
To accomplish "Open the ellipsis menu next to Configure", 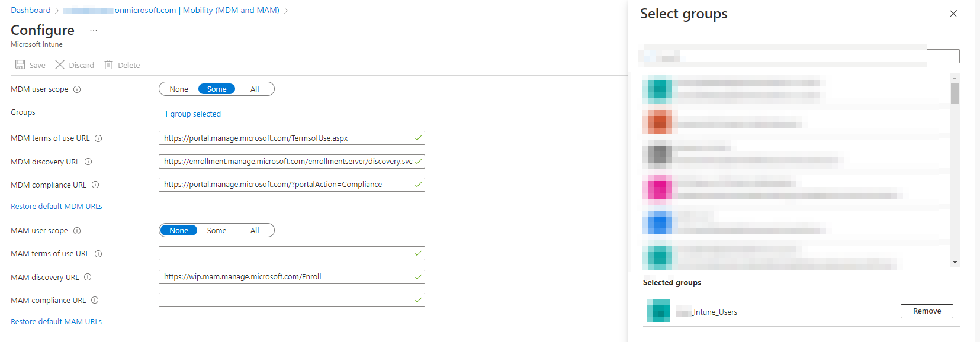I will 94,30.
